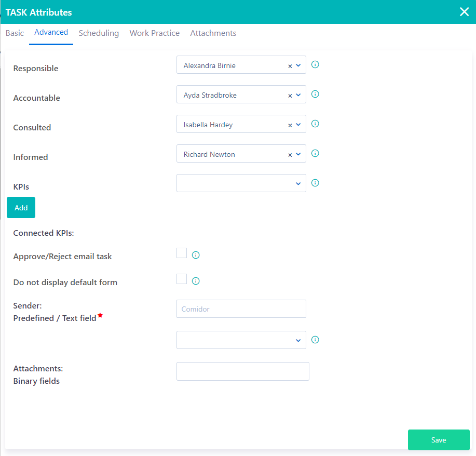View the info icon near Do not display default form

click(x=196, y=280)
